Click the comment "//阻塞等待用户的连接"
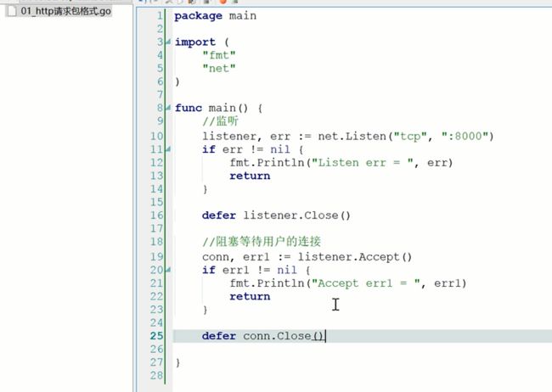Image resolution: width=552 pixels, height=392 pixels. point(262,241)
